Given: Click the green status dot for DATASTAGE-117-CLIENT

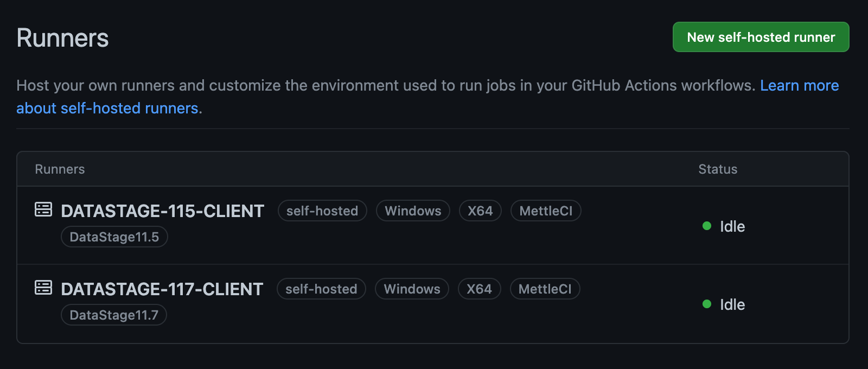Looking at the screenshot, I should point(707,304).
